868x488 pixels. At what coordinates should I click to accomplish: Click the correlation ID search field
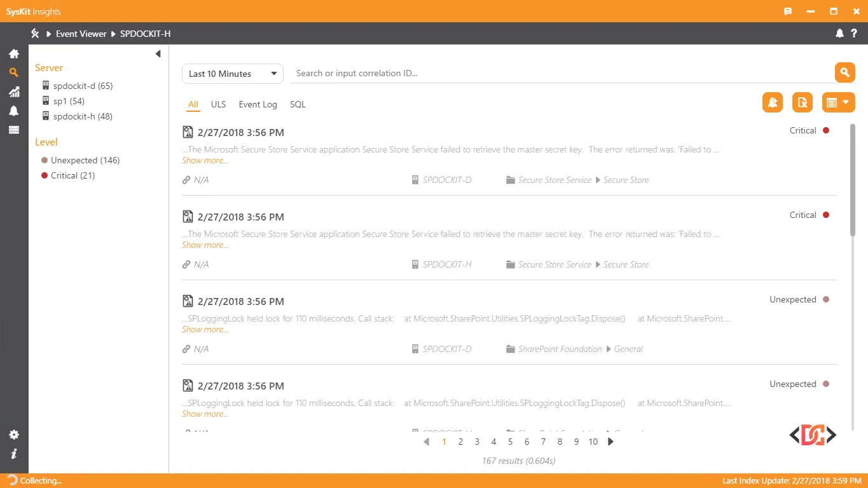(445, 73)
